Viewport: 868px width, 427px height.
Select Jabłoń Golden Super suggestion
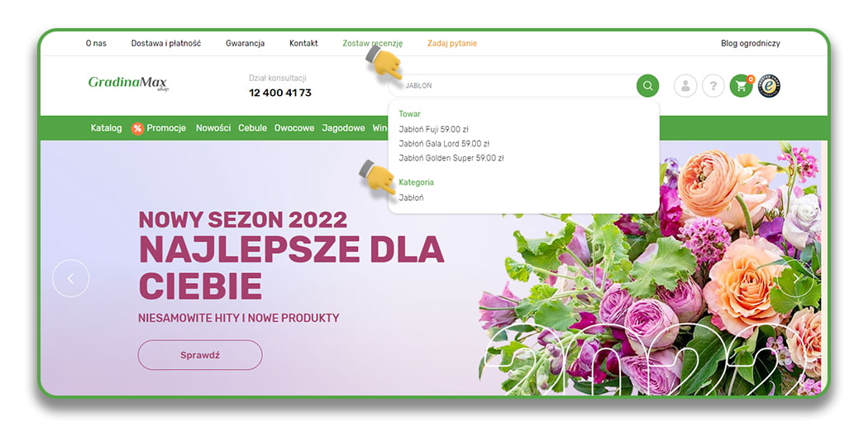[451, 158]
